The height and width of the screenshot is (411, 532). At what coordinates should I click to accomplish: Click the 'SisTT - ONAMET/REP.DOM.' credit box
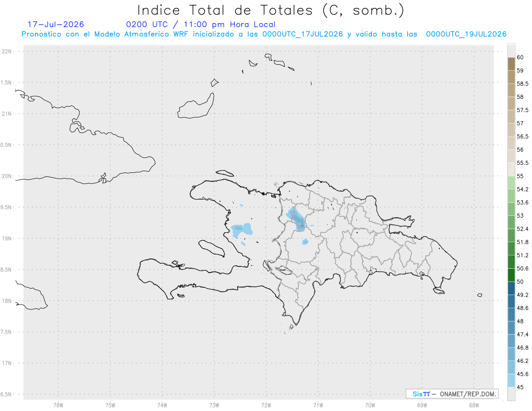pos(452,394)
